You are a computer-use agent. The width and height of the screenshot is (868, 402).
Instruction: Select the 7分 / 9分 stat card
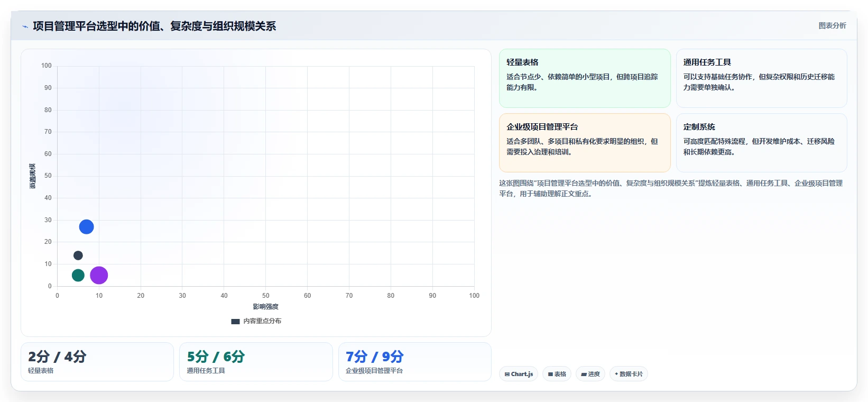click(415, 362)
